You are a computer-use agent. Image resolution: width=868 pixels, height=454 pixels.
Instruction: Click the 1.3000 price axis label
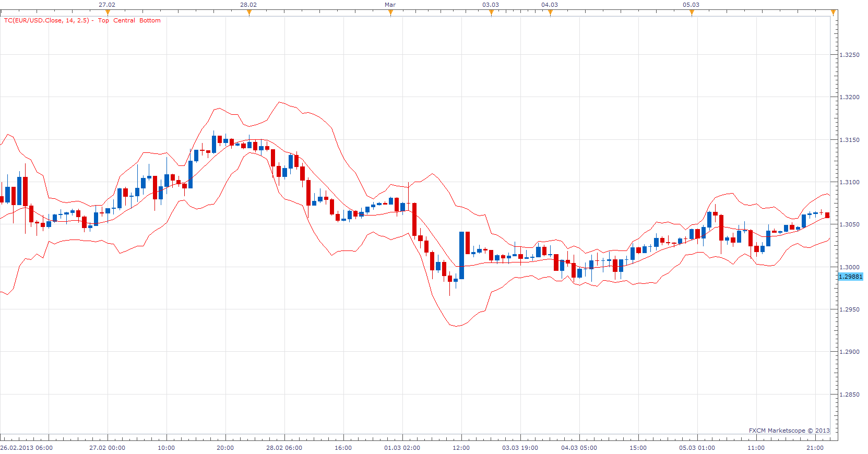pyautogui.click(x=849, y=267)
